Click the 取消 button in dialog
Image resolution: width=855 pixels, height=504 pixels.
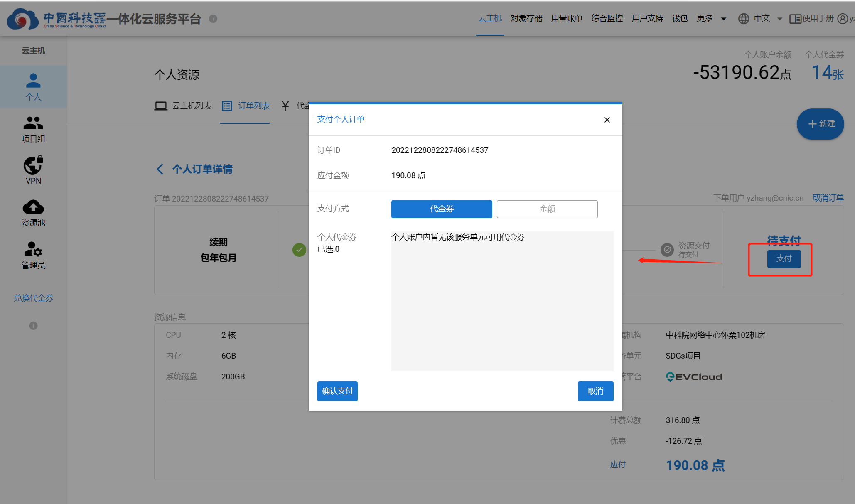(595, 391)
